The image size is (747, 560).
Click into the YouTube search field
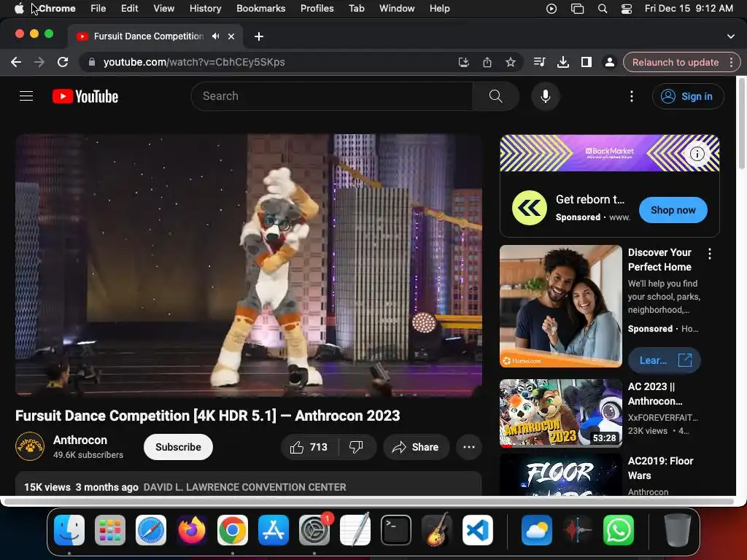(x=332, y=96)
